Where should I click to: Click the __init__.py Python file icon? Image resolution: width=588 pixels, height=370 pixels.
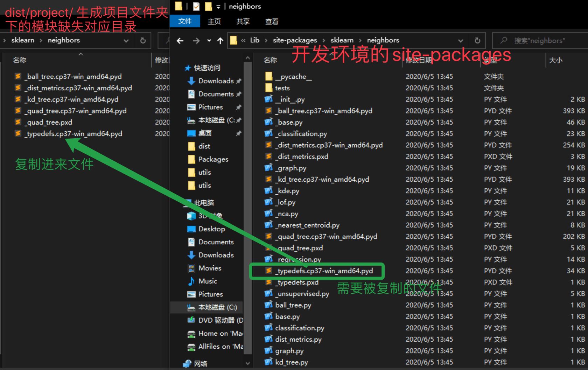pos(269,99)
